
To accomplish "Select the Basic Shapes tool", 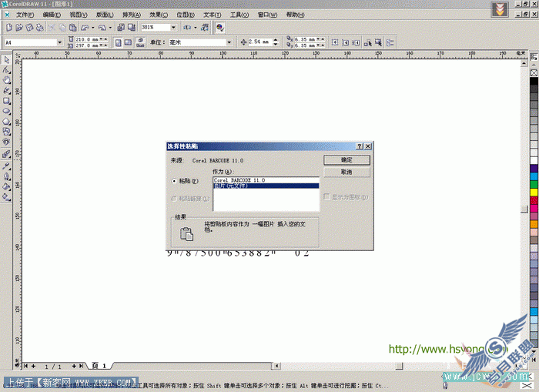I will tap(6, 132).
